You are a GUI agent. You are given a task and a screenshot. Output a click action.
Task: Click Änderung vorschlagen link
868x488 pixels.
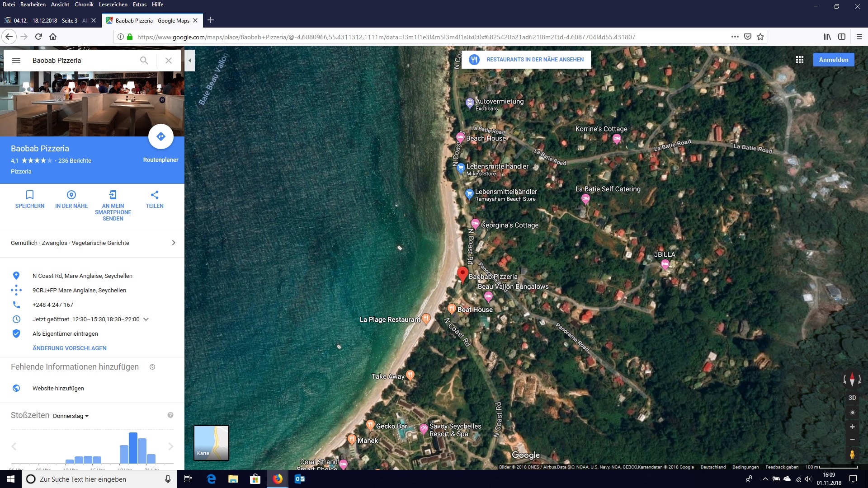pyautogui.click(x=70, y=348)
